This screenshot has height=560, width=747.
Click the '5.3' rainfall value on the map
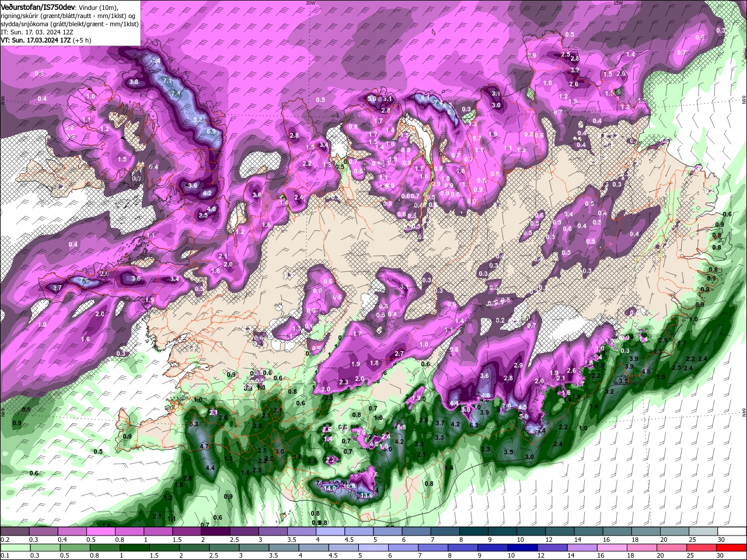coord(194,424)
